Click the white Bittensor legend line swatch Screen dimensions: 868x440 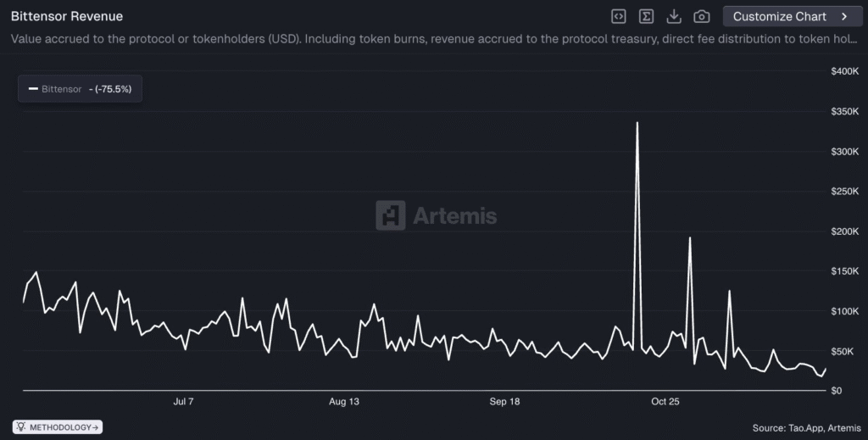pos(33,89)
